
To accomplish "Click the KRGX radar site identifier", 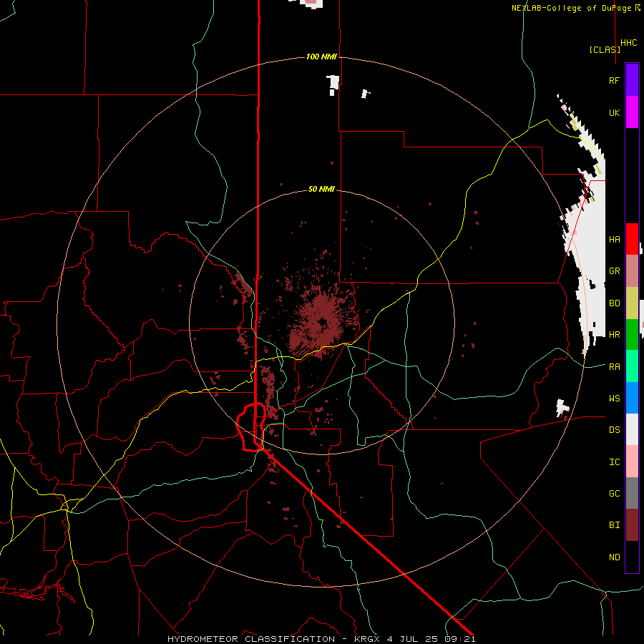I will (x=368, y=639).
